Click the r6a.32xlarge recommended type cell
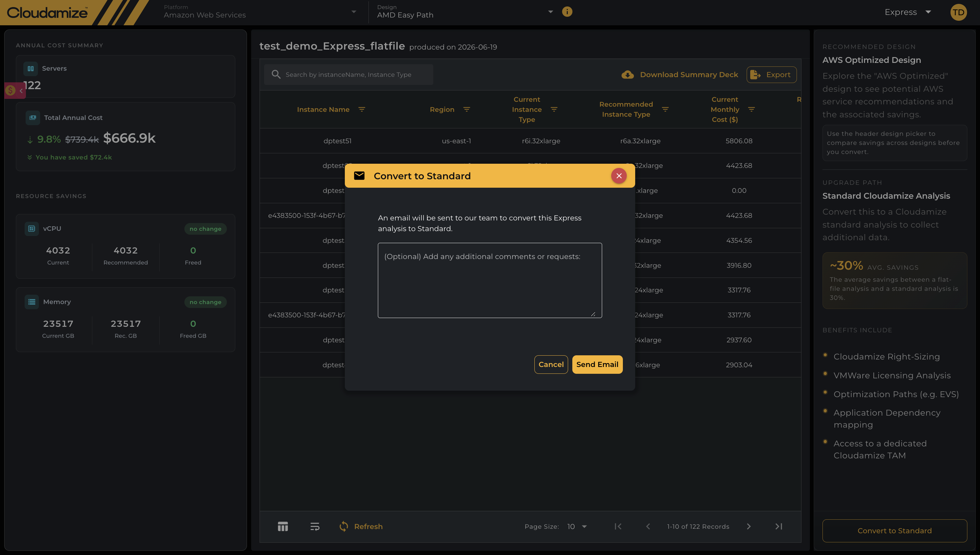This screenshot has width=980, height=555. tap(640, 141)
